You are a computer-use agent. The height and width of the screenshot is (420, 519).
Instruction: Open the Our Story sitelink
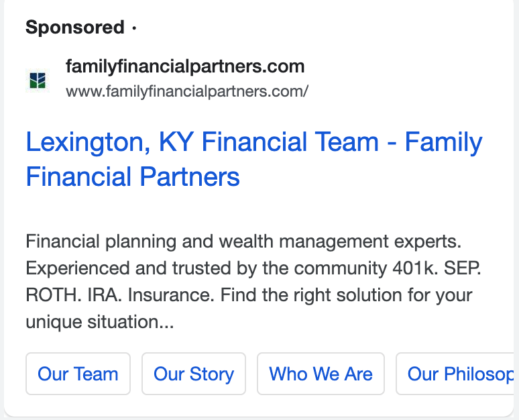pos(194,374)
